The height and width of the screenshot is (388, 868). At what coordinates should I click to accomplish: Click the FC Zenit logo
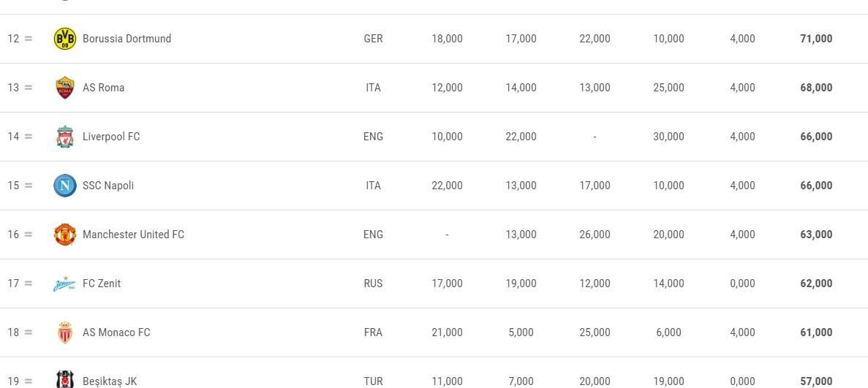(x=65, y=284)
